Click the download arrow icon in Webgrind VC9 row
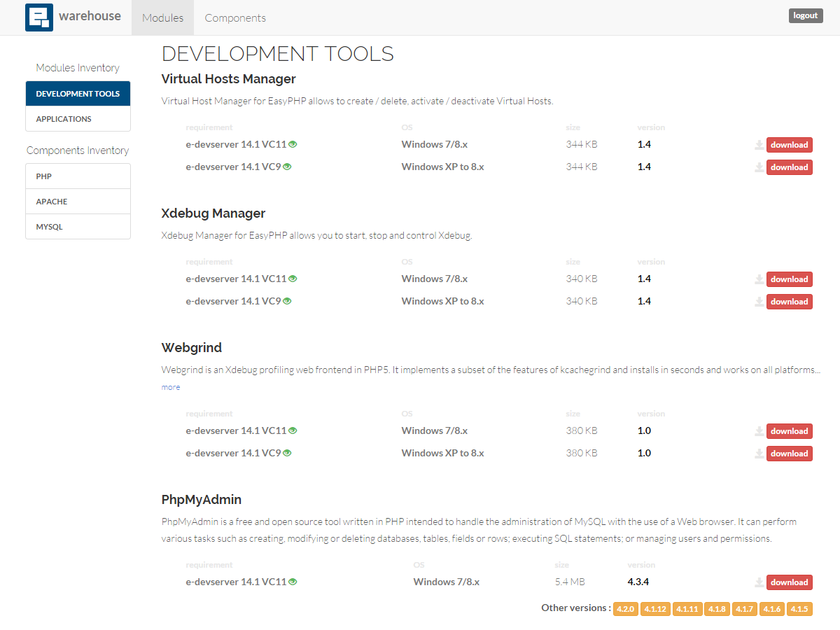Screen dimensions: 840x630 point(759,453)
